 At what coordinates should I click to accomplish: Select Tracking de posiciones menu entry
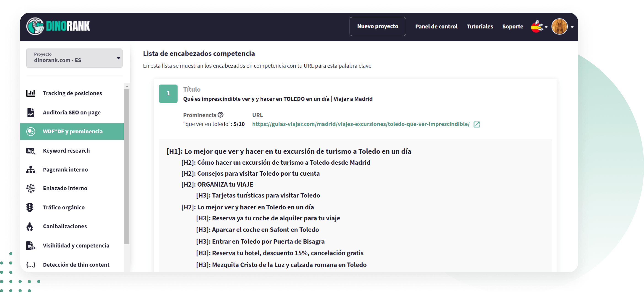coord(72,93)
